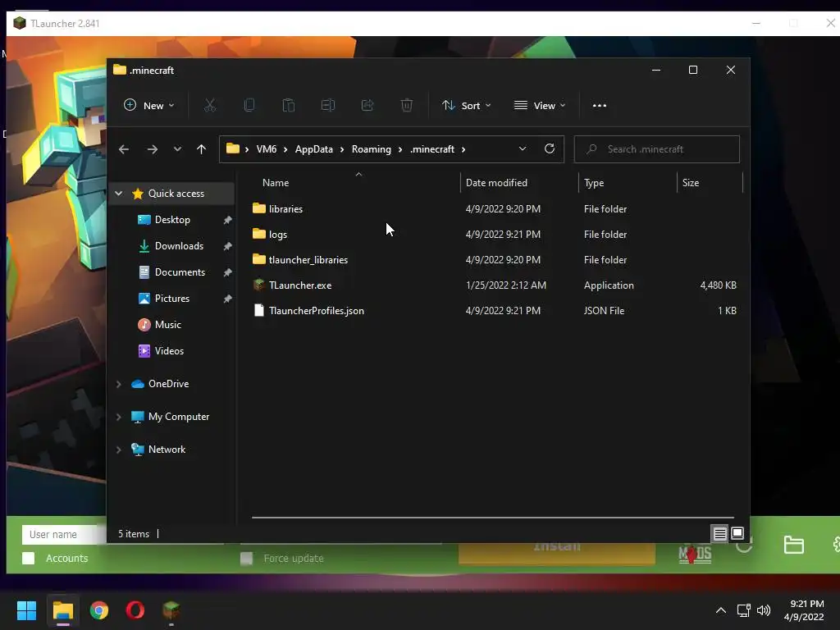Refresh the .minecraft folder view
The width and height of the screenshot is (840, 630).
pyautogui.click(x=549, y=149)
